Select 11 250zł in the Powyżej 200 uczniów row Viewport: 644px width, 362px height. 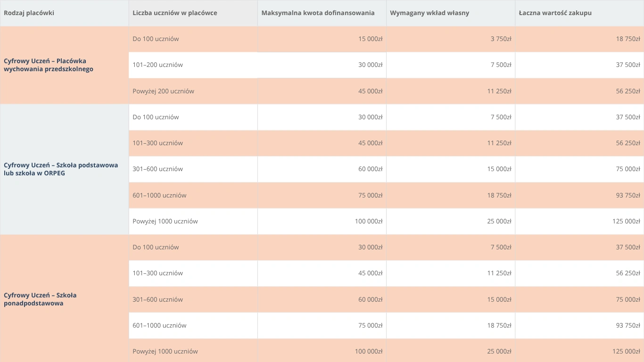[451, 91]
